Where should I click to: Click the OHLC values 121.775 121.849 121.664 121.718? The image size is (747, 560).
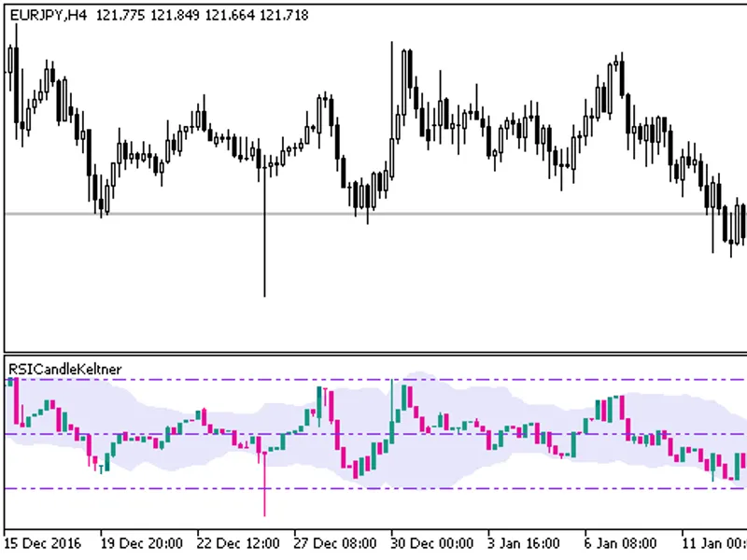203,16
